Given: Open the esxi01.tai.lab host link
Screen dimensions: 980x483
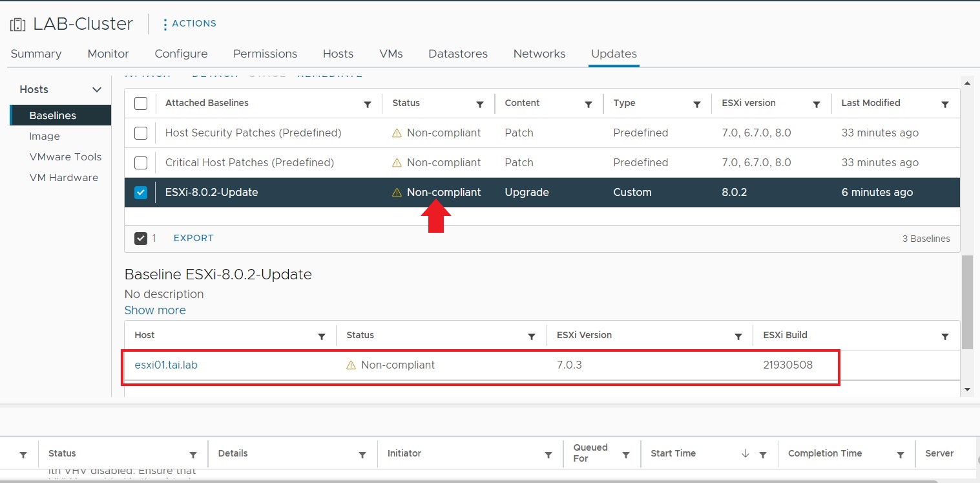Looking at the screenshot, I should pos(166,365).
